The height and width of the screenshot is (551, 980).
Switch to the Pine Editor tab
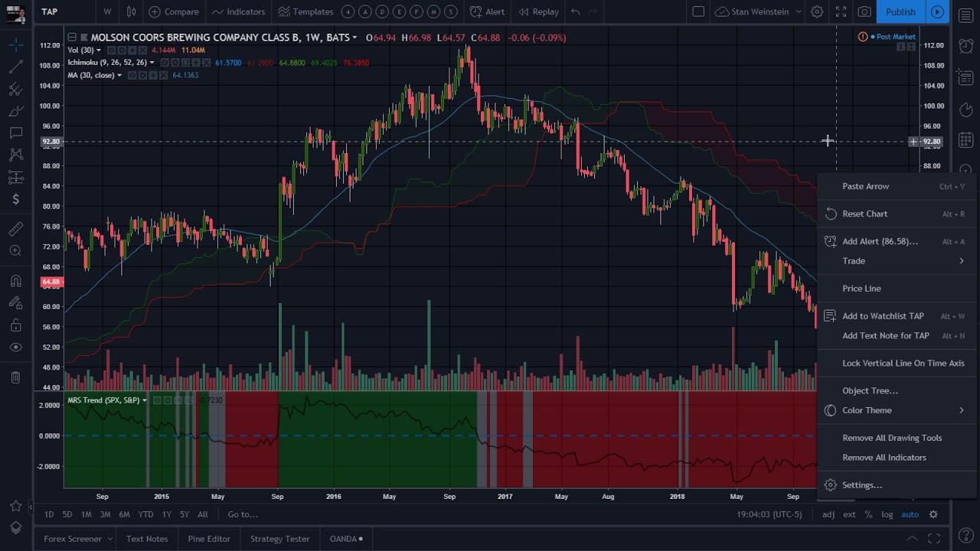click(x=209, y=539)
